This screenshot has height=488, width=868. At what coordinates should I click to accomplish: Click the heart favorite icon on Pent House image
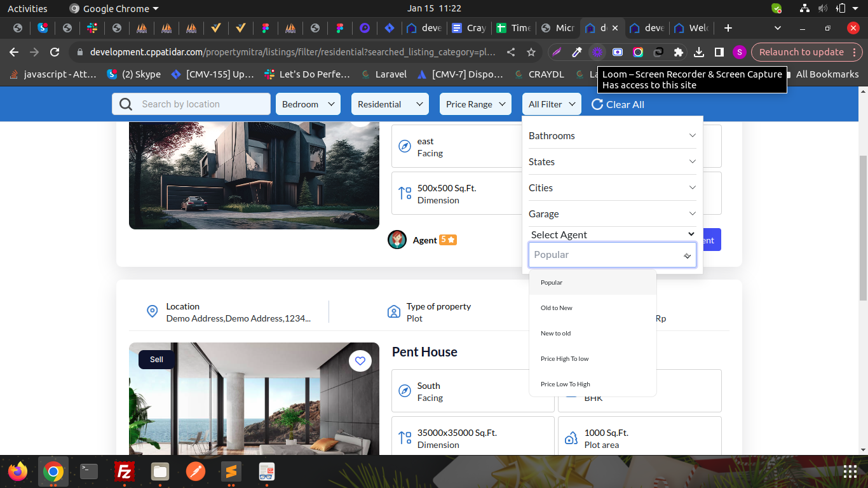[360, 361]
